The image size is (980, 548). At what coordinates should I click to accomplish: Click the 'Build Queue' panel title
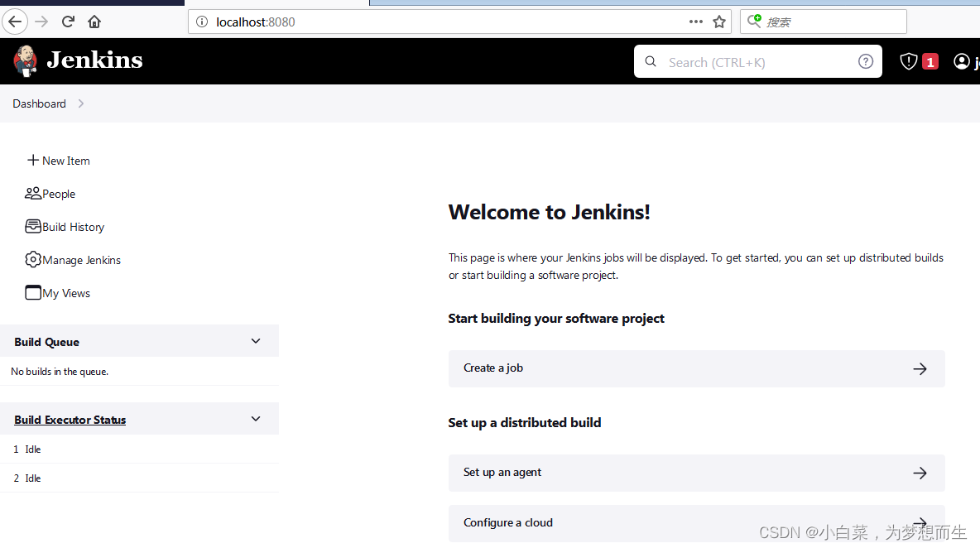click(x=47, y=342)
